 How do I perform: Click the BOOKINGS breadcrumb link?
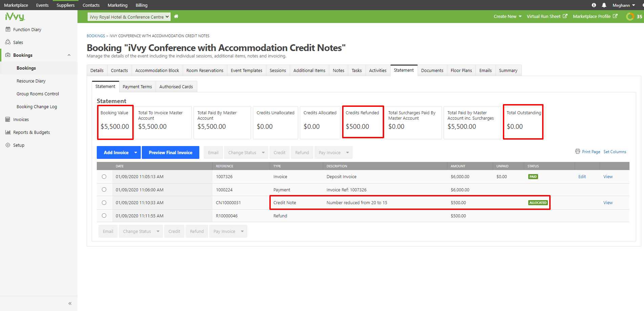click(96, 36)
